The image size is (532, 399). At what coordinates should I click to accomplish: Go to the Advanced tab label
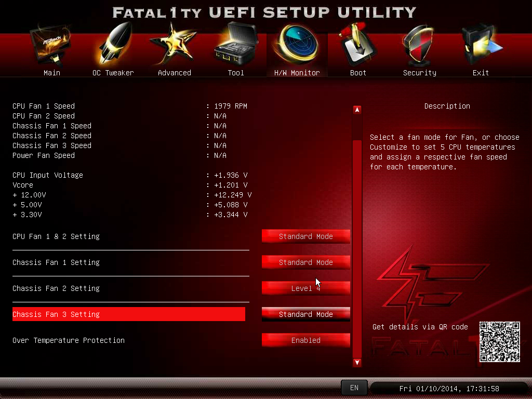click(175, 73)
